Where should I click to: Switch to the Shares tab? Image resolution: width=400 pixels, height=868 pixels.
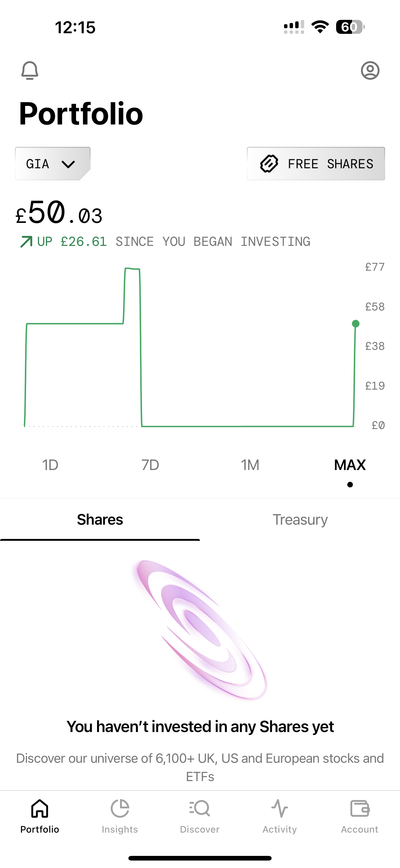pyautogui.click(x=100, y=520)
